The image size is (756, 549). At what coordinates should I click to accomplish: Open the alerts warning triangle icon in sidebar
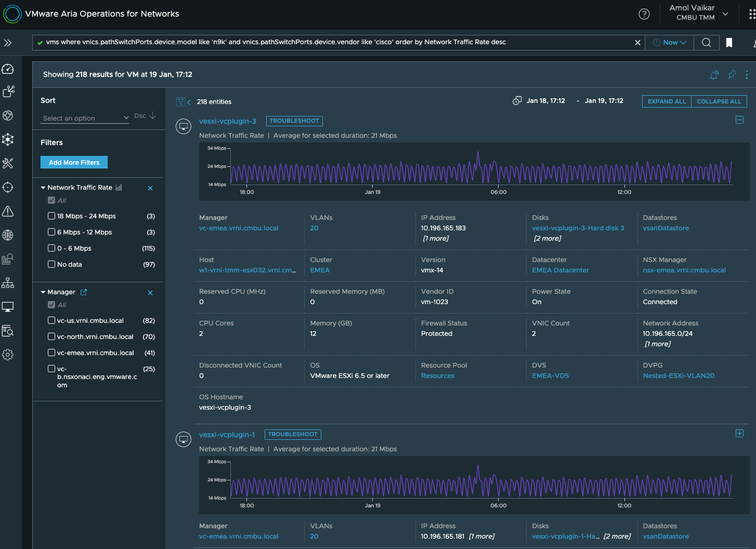[x=8, y=211]
